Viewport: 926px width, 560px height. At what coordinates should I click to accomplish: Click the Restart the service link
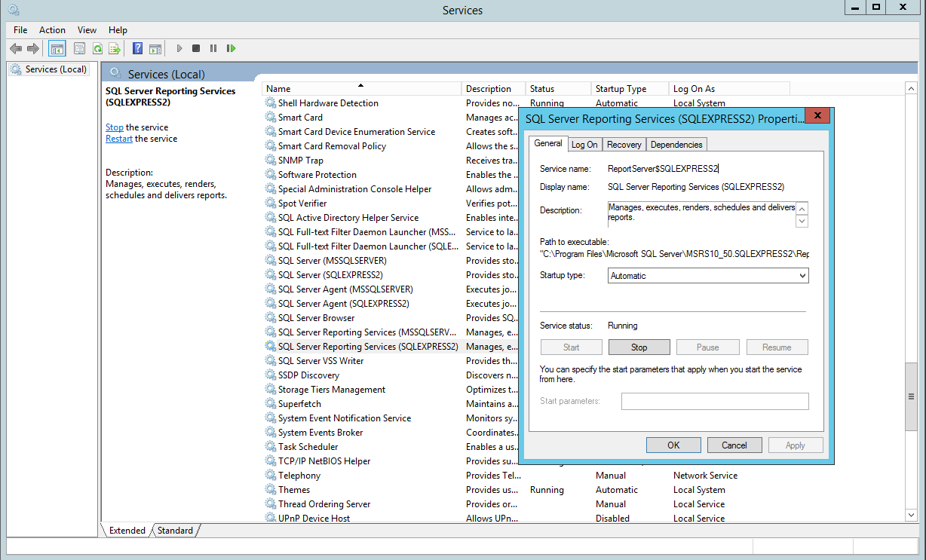click(x=118, y=139)
